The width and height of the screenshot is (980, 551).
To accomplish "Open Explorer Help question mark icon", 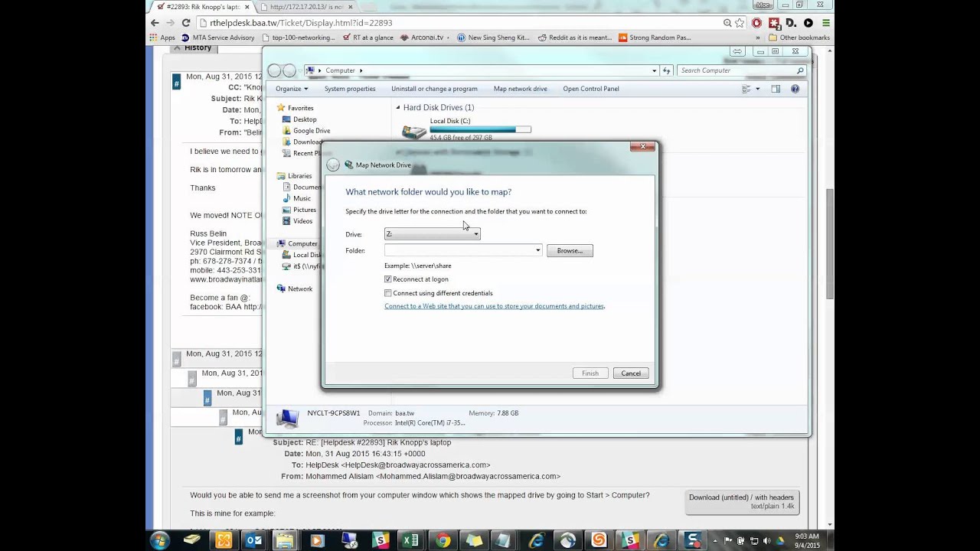I will point(795,89).
